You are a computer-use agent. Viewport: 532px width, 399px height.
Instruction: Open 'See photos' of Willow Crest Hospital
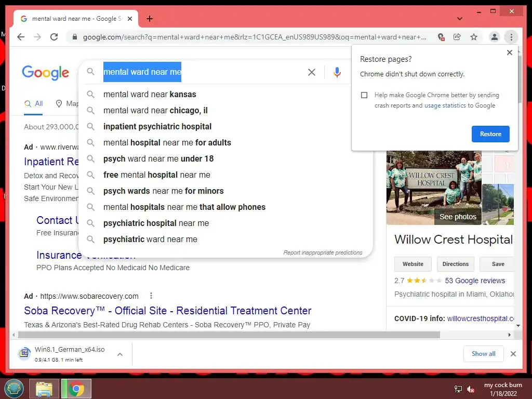[458, 217]
